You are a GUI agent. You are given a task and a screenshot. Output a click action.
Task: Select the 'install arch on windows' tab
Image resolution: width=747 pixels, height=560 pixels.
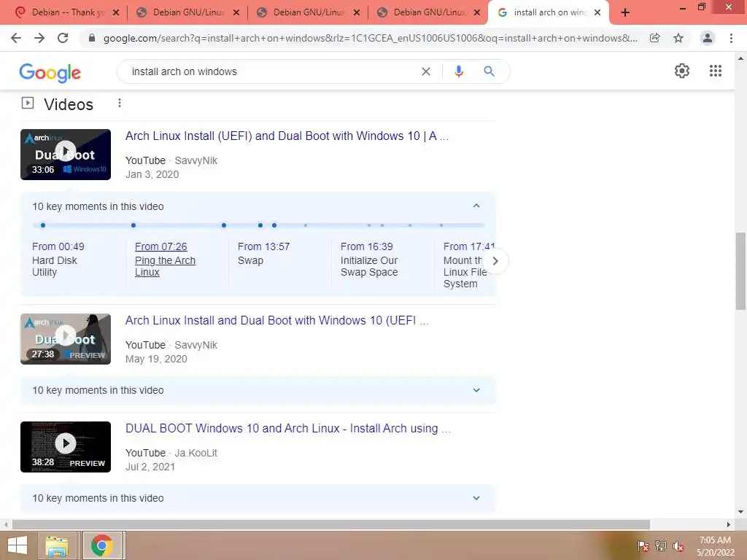548,12
